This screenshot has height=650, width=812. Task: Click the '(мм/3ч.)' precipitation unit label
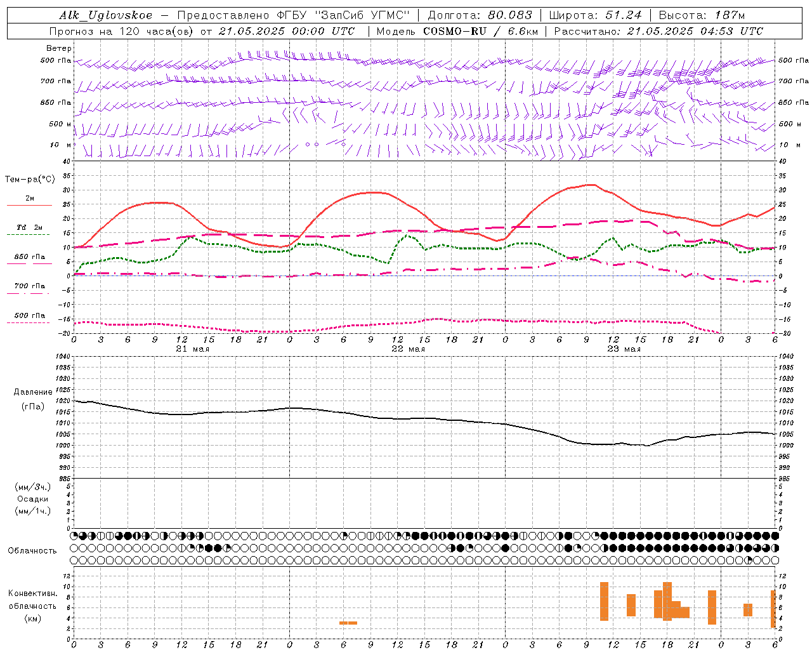click(x=33, y=487)
